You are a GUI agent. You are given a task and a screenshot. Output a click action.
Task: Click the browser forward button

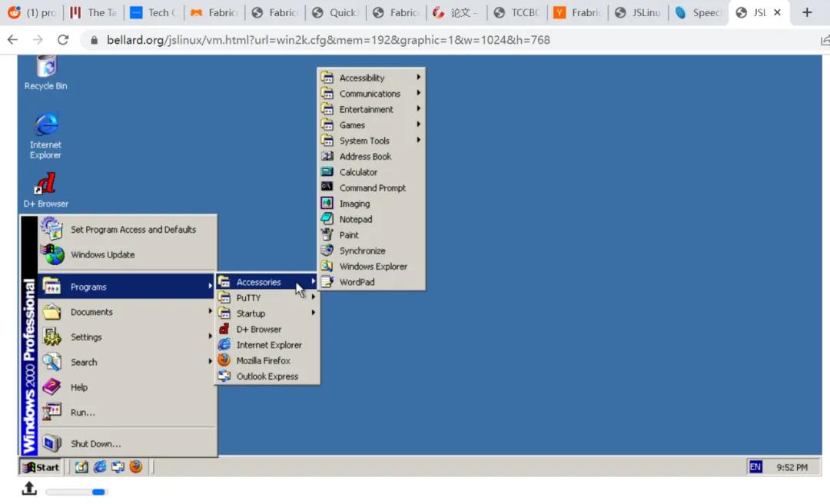pyautogui.click(x=38, y=40)
